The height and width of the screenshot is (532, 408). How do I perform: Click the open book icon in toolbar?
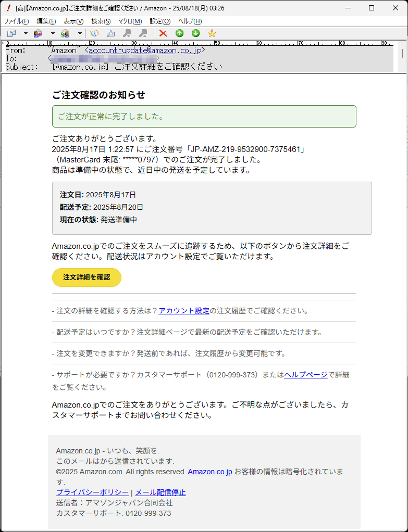[94, 33]
